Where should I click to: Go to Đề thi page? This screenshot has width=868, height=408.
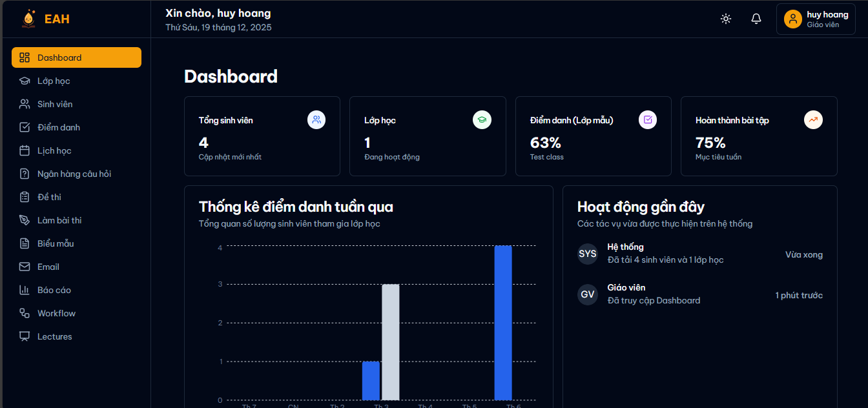[x=76, y=197]
